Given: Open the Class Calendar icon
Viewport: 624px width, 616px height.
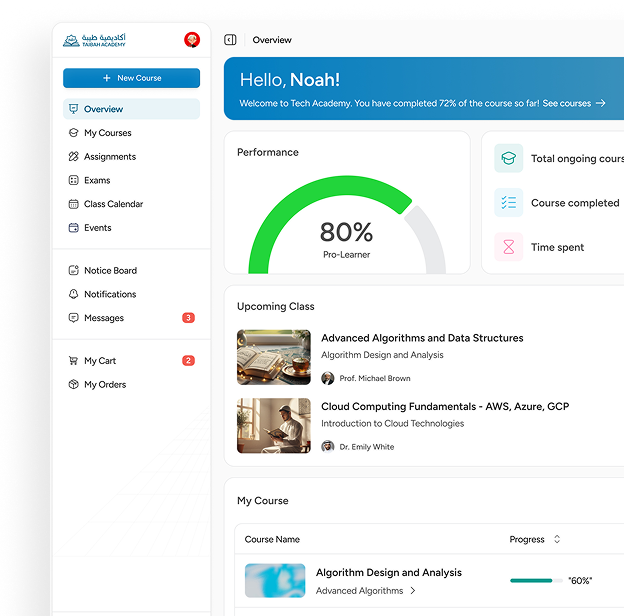Looking at the screenshot, I should pyautogui.click(x=73, y=204).
